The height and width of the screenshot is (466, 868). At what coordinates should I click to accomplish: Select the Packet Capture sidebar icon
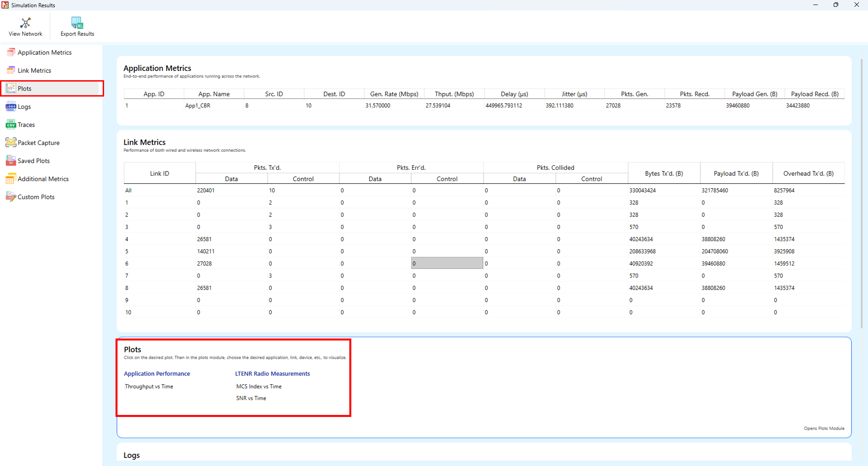coord(11,143)
